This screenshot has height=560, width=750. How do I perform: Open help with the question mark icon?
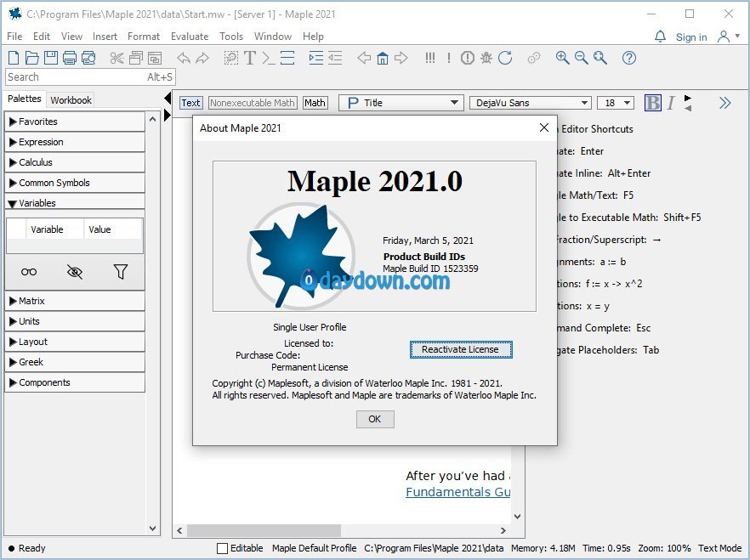pyautogui.click(x=629, y=58)
